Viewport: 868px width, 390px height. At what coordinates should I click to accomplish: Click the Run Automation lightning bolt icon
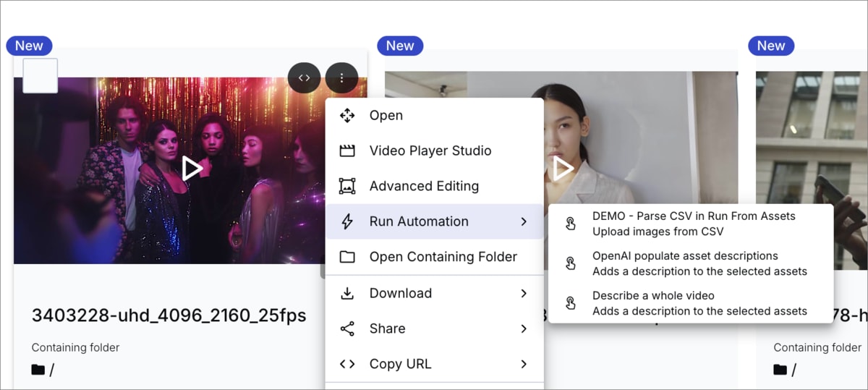point(347,221)
